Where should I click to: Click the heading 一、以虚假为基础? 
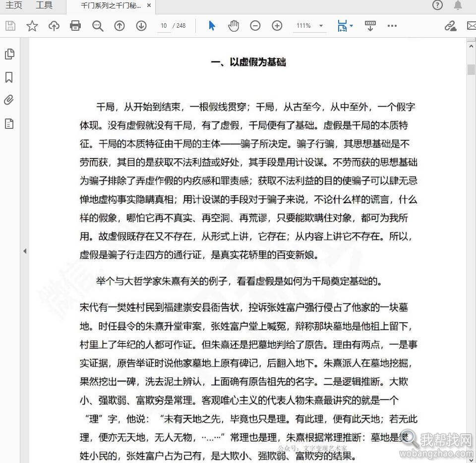coord(248,62)
